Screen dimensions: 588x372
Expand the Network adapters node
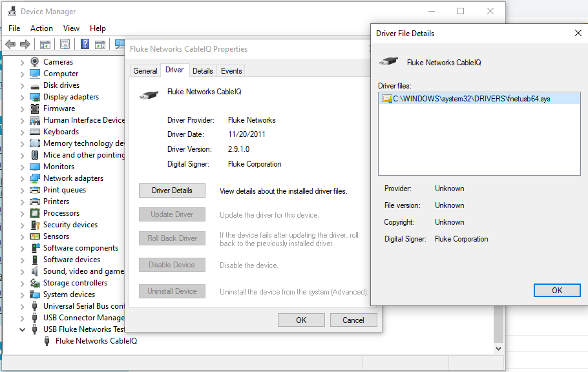pos(22,178)
